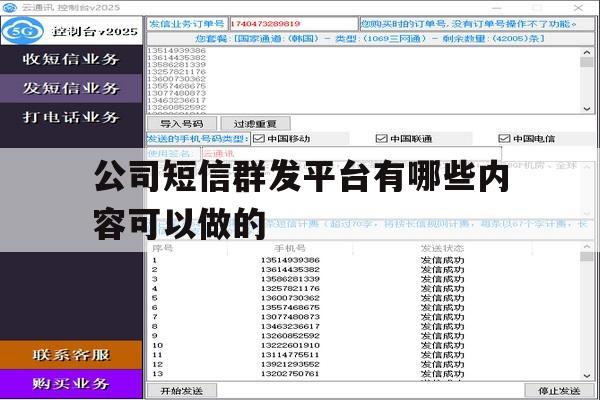Click 停止发送 button

coord(559,391)
